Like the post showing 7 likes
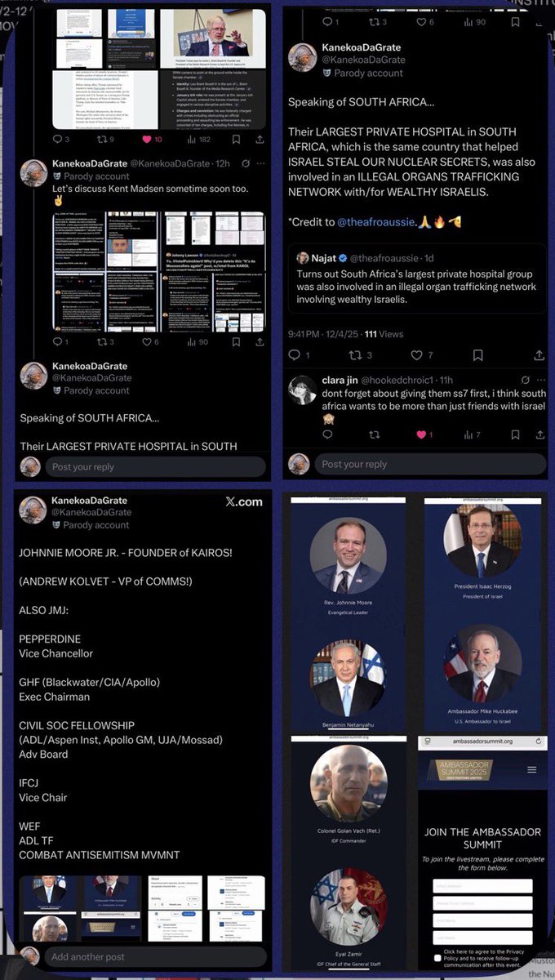 click(x=416, y=355)
